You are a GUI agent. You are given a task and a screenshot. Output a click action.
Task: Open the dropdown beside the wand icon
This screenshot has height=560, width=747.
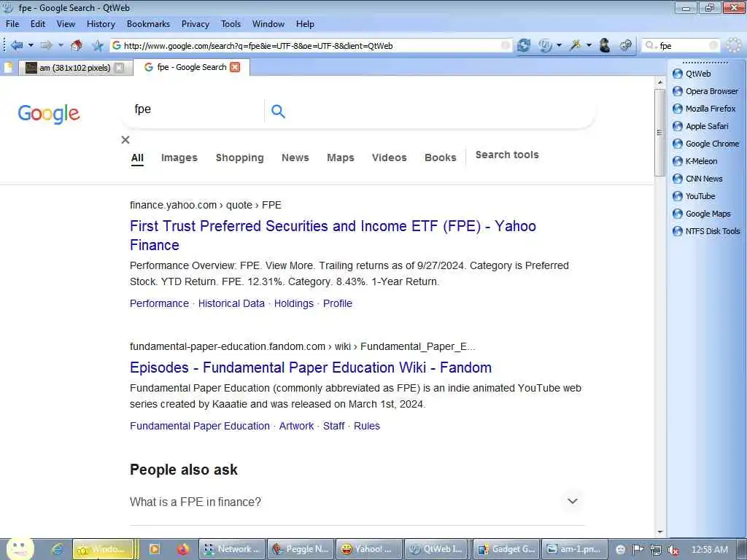coord(589,45)
